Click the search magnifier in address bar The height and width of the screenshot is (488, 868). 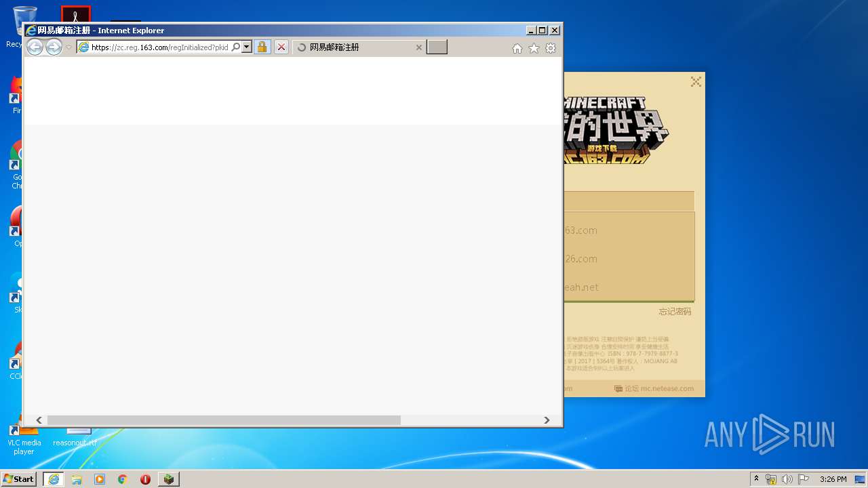pyautogui.click(x=235, y=47)
